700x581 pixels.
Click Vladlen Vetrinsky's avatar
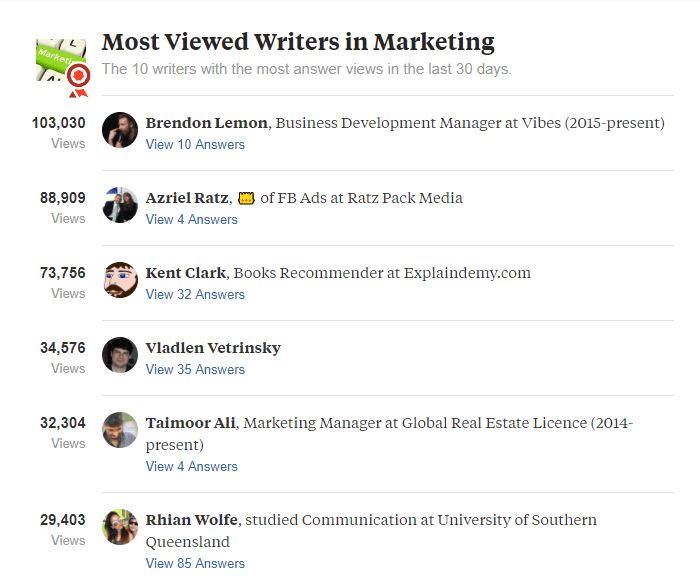(x=120, y=355)
